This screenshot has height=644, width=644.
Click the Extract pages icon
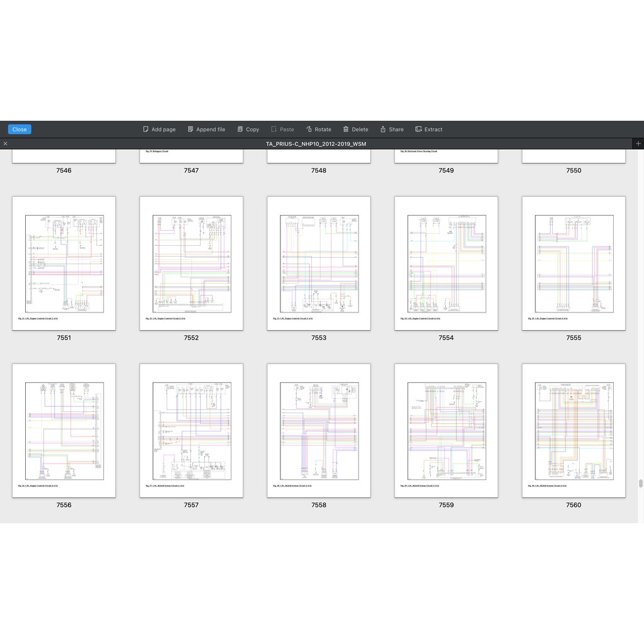(419, 130)
